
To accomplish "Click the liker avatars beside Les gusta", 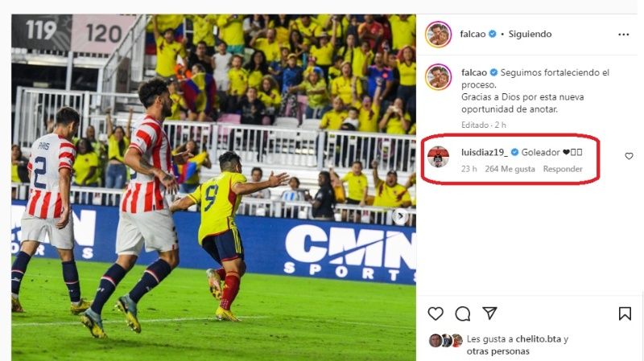I will point(446,340).
